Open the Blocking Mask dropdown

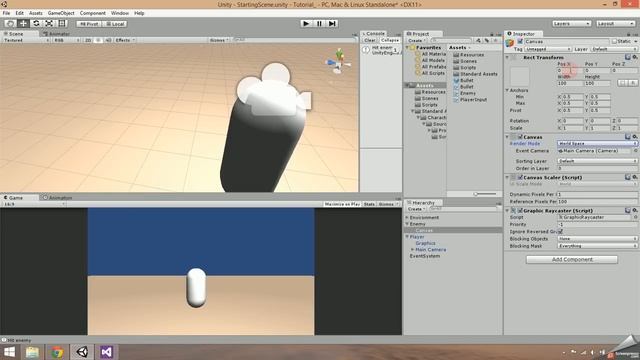(x=597, y=246)
